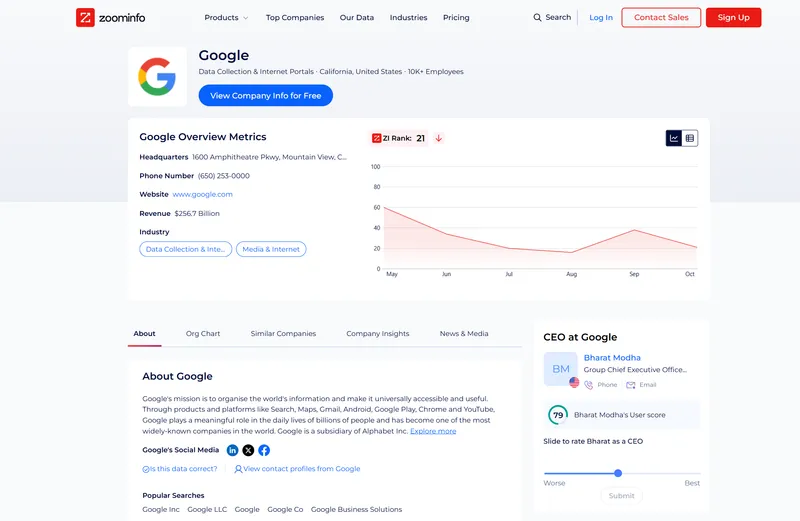This screenshot has width=800, height=521.
Task: Click the Google logo thumbnail
Action: pyautogui.click(x=157, y=77)
